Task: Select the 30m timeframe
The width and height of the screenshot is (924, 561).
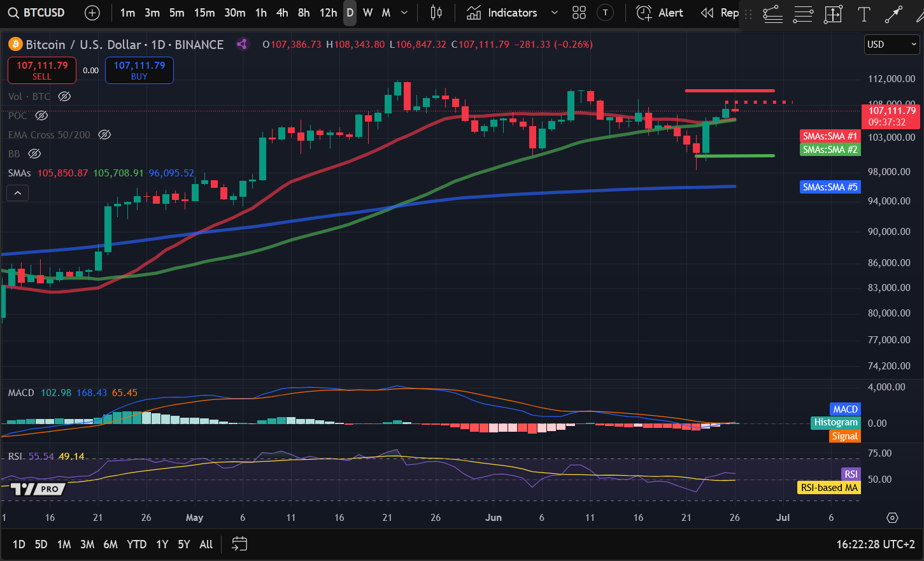Action: coord(235,13)
